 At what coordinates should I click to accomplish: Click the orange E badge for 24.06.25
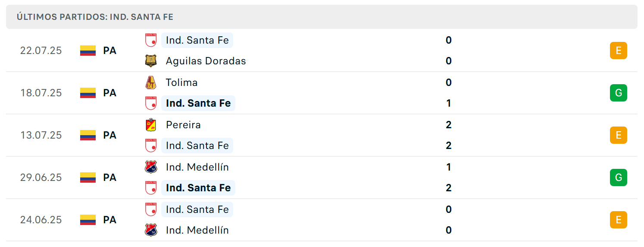click(619, 220)
